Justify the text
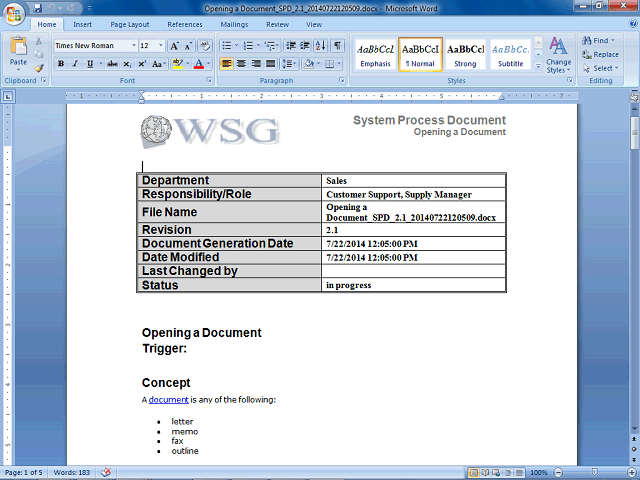The image size is (640, 480). tap(270, 64)
